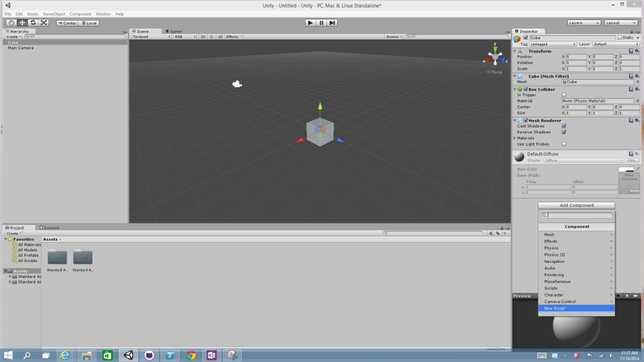Open Mesh Renderer gear settings
This screenshot has width=644, height=362.
coord(637,121)
